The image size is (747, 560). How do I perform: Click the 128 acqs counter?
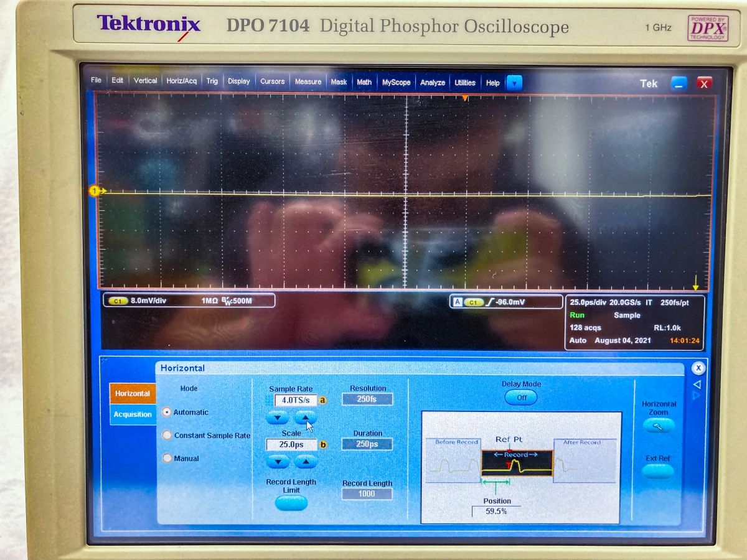(585, 328)
